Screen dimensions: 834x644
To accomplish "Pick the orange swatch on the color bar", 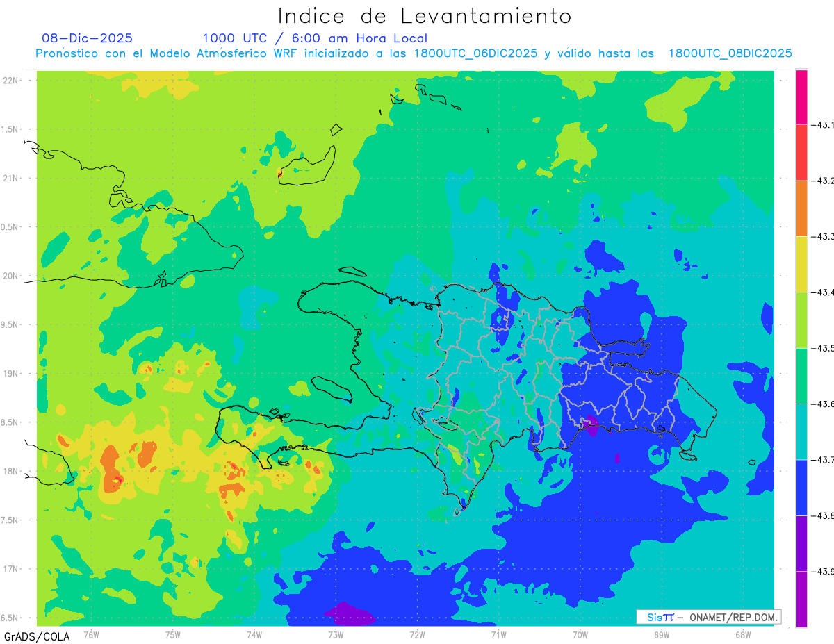I will (801, 208).
